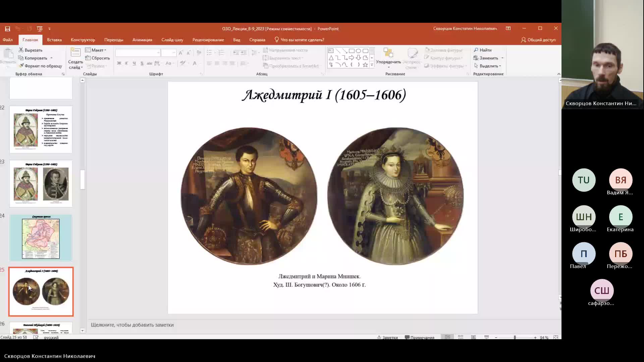Toggle strikethrough abc formatting

pyautogui.click(x=149, y=63)
